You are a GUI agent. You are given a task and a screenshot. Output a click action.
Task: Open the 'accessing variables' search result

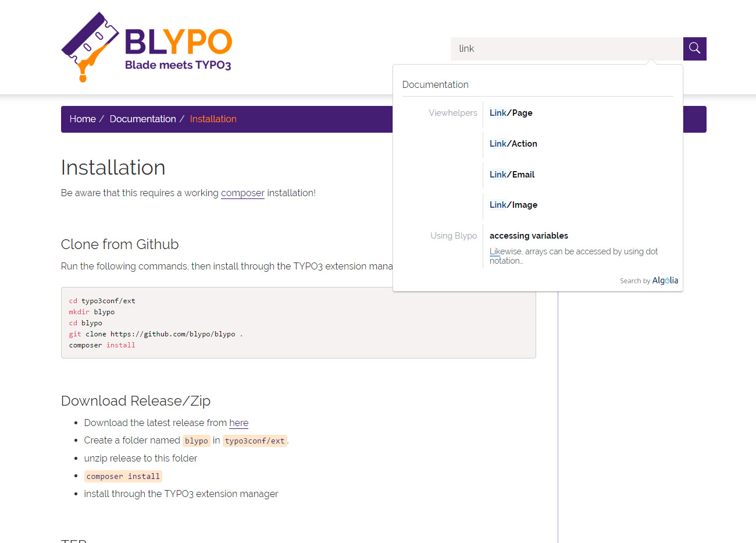(x=529, y=236)
